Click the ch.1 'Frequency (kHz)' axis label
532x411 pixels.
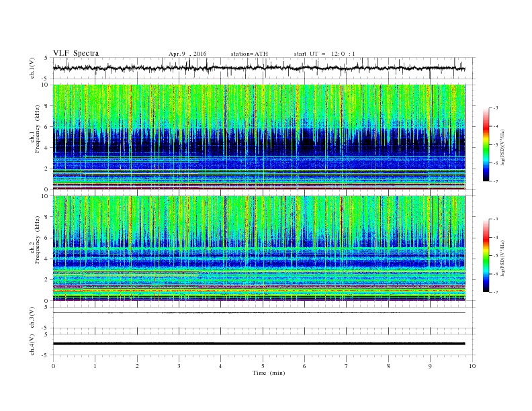[x=37, y=129]
